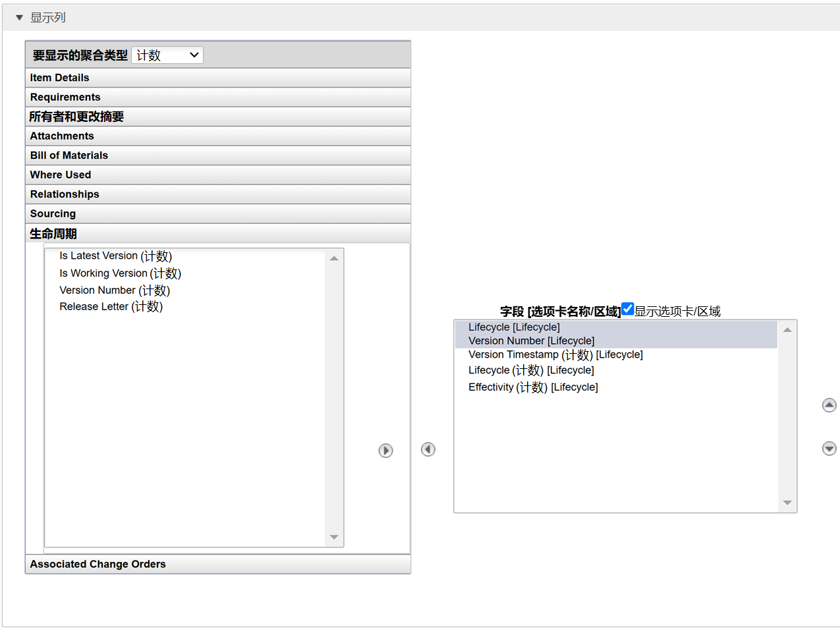Expand the 所有者和更改摘要 section
Image resolution: width=840 pixels, height=629 pixels.
pyautogui.click(x=218, y=117)
